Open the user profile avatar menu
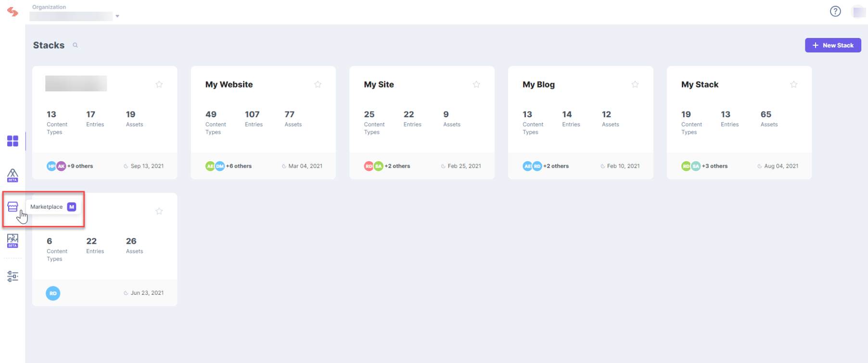 point(859,12)
